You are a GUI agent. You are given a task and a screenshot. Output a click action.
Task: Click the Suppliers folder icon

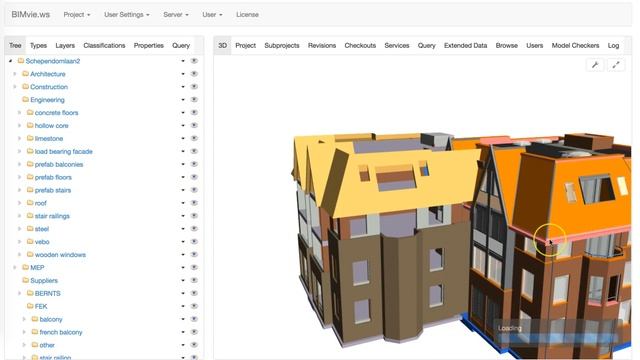(x=25, y=280)
